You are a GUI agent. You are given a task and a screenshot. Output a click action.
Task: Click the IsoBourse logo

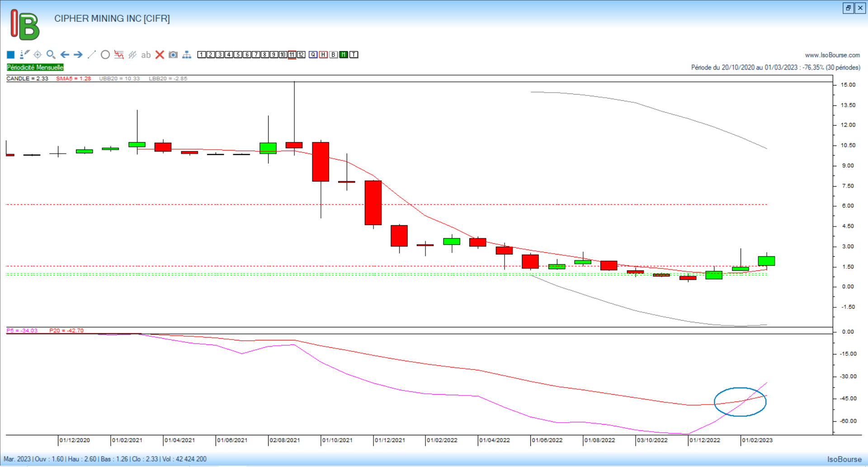click(25, 25)
